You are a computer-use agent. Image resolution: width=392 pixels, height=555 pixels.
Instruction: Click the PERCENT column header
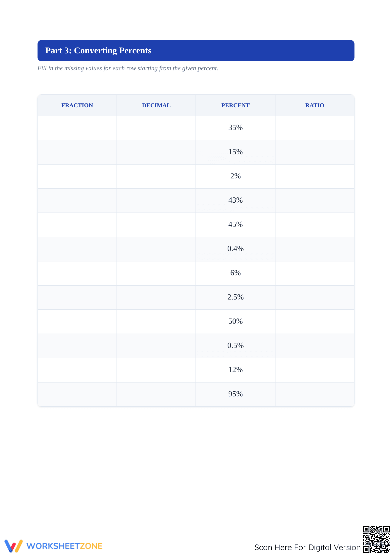(235, 105)
